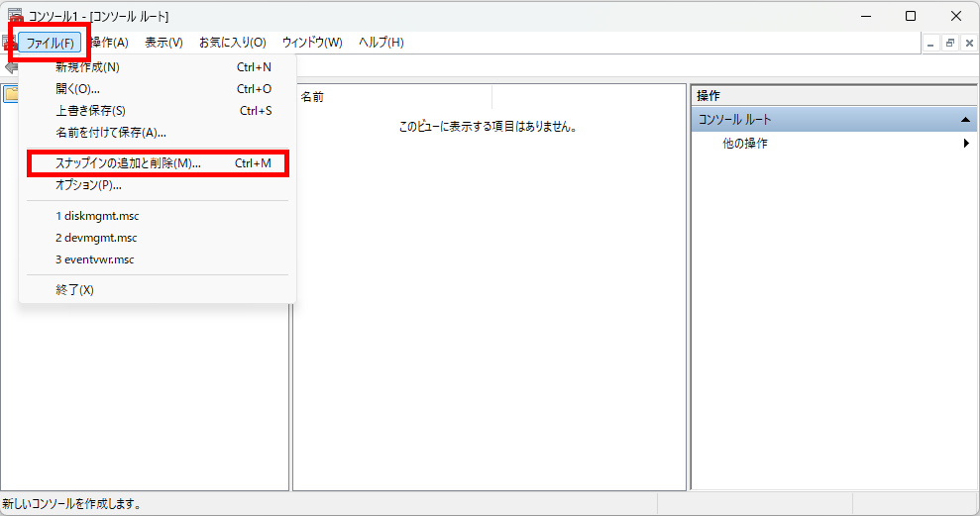Open オプション(P)... from File menu

[89, 185]
